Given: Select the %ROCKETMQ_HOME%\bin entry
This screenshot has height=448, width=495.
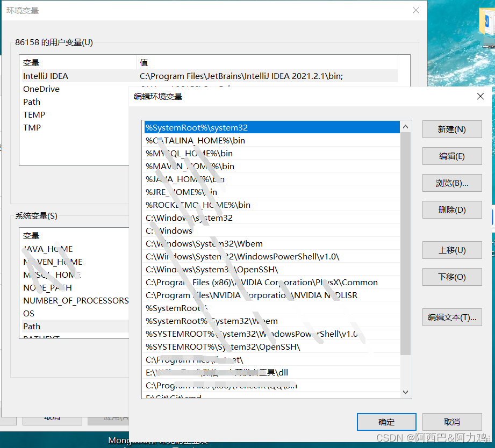Looking at the screenshot, I should (x=272, y=205).
